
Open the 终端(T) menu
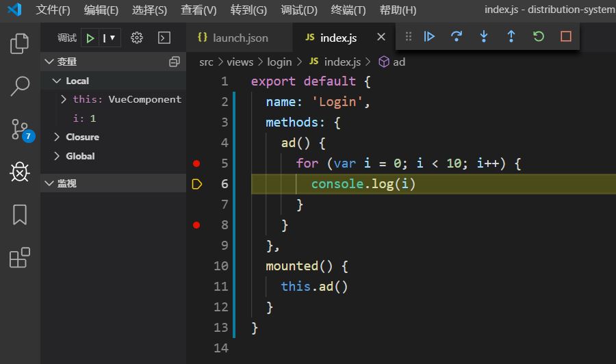[x=348, y=10]
